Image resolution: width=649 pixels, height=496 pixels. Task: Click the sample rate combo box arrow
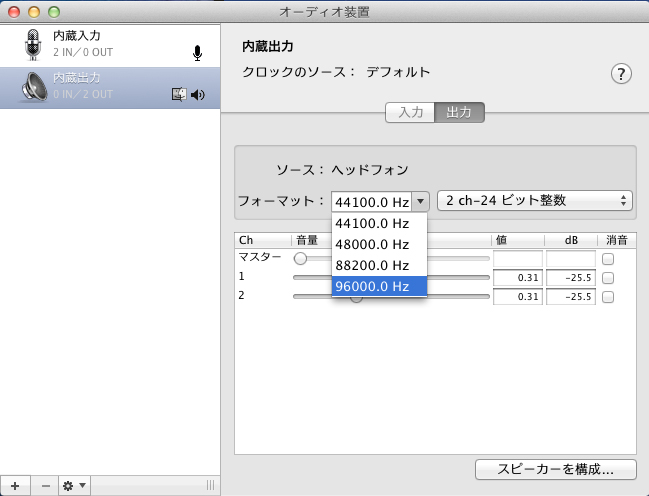[x=421, y=201]
